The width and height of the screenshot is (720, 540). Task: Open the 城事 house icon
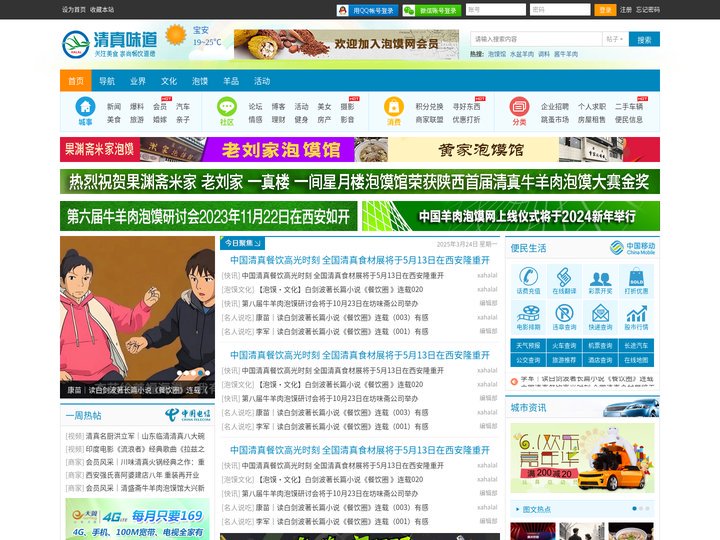85,107
